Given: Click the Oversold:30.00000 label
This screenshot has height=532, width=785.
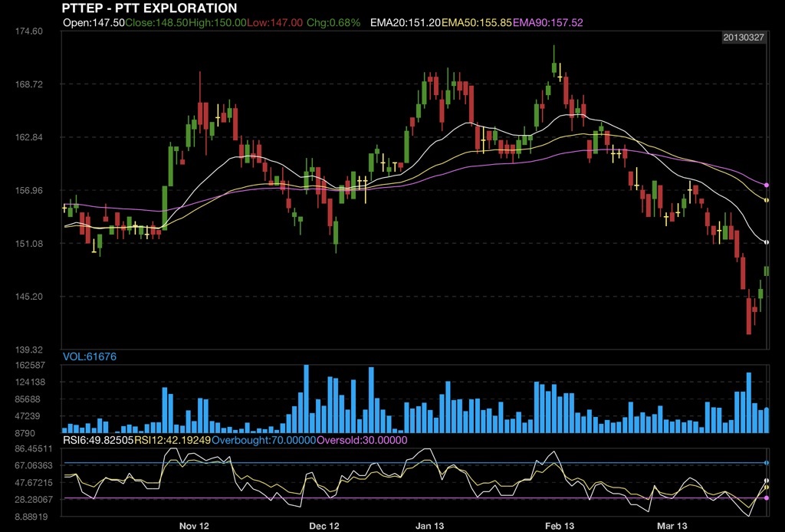Looking at the screenshot, I should click(x=362, y=441).
